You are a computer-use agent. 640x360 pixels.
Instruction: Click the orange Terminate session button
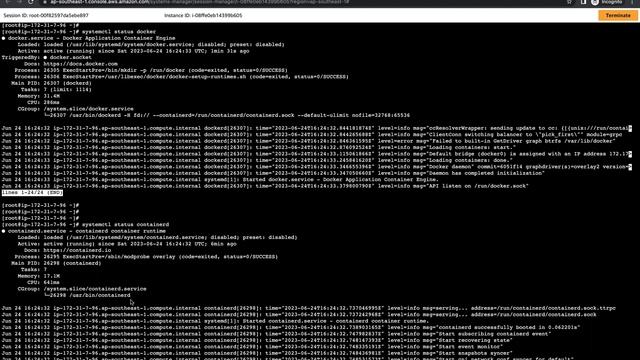pos(618,15)
